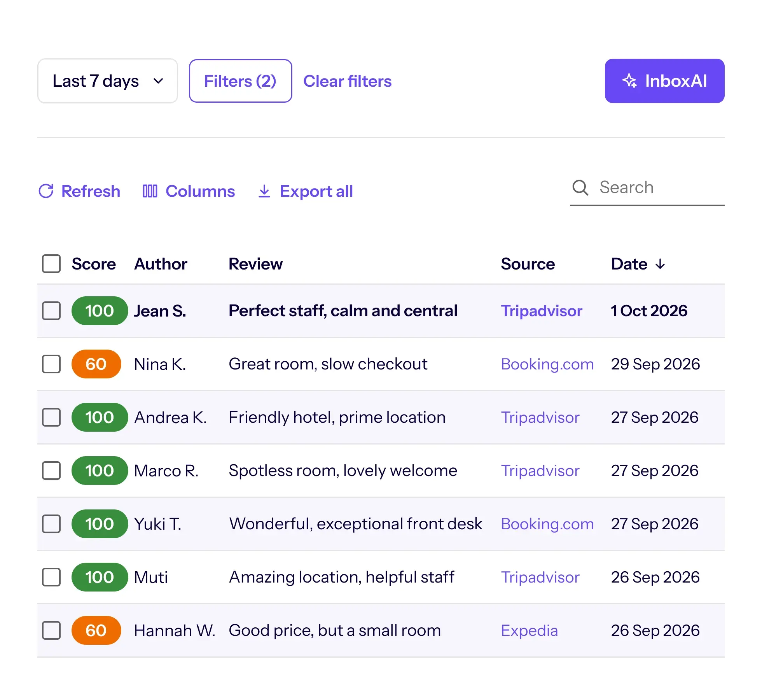Click the magnifier search icon
The image size is (762, 700).
580,187
